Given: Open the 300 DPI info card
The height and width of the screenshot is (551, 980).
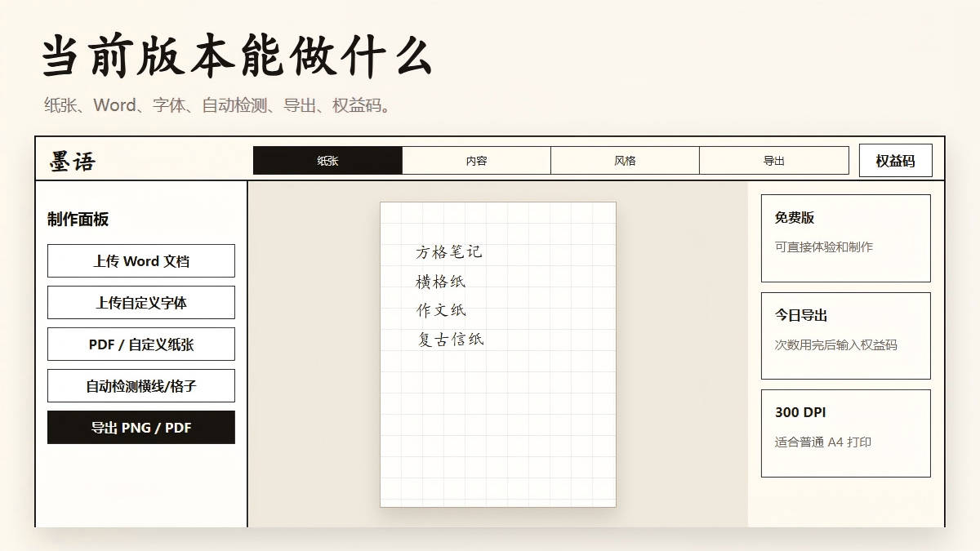Looking at the screenshot, I should point(846,433).
